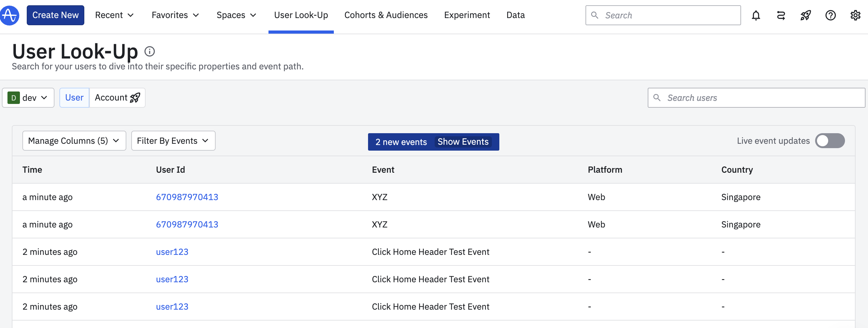Switch to the Account toggle option

point(117,98)
